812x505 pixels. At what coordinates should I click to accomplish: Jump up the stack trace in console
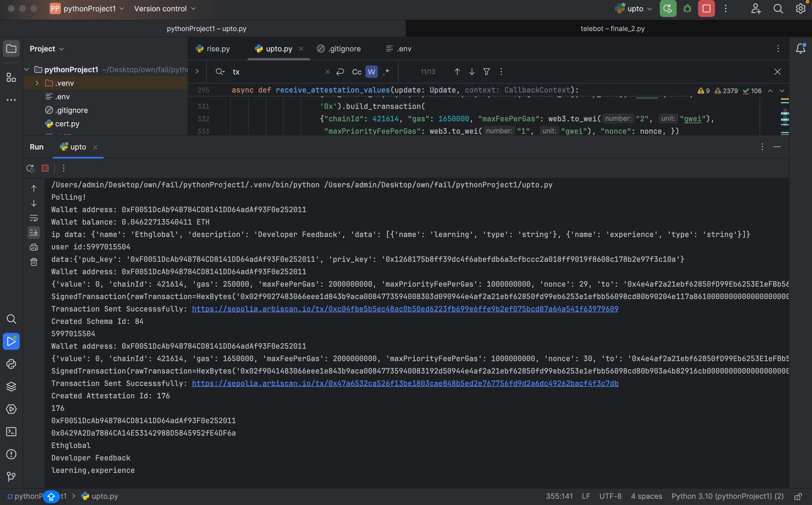pos(34,188)
